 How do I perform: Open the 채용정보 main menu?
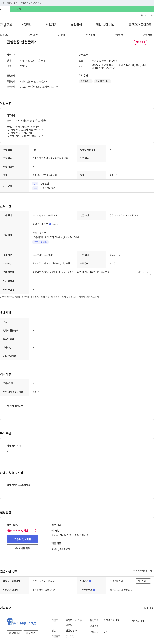(x=26, y=25)
